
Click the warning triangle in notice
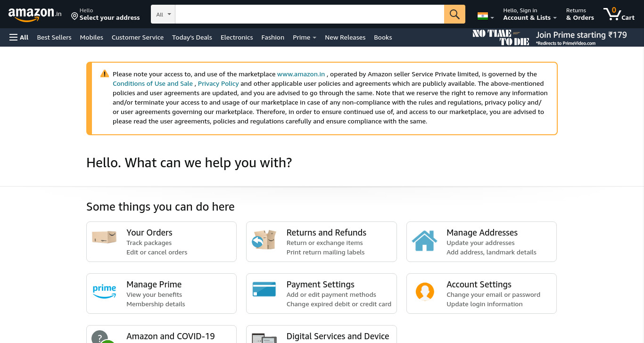(105, 73)
